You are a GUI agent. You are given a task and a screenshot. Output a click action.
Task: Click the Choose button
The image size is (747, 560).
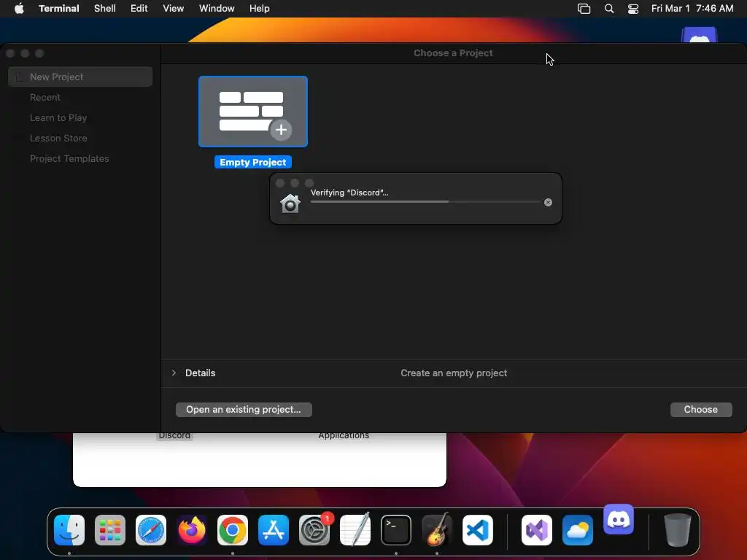point(701,410)
